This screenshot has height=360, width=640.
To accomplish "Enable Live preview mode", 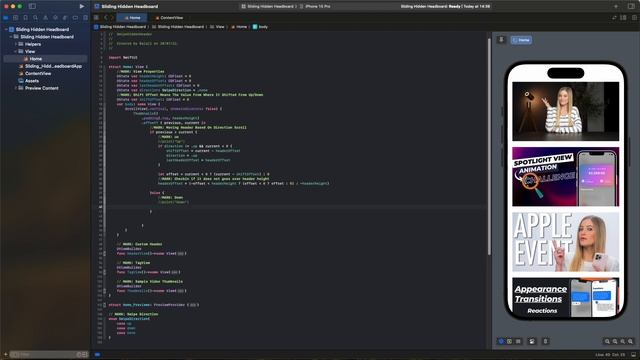I will [x=501, y=341].
